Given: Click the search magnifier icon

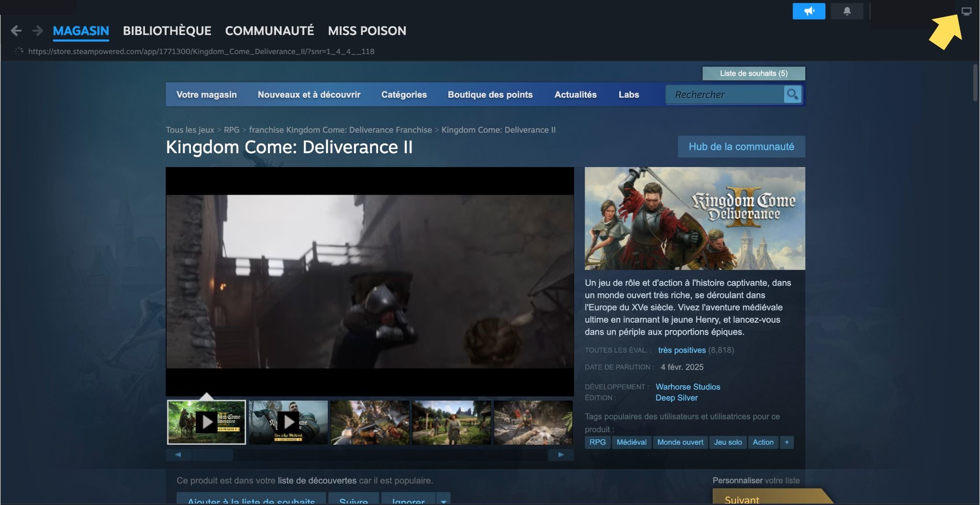Looking at the screenshot, I should coord(793,94).
